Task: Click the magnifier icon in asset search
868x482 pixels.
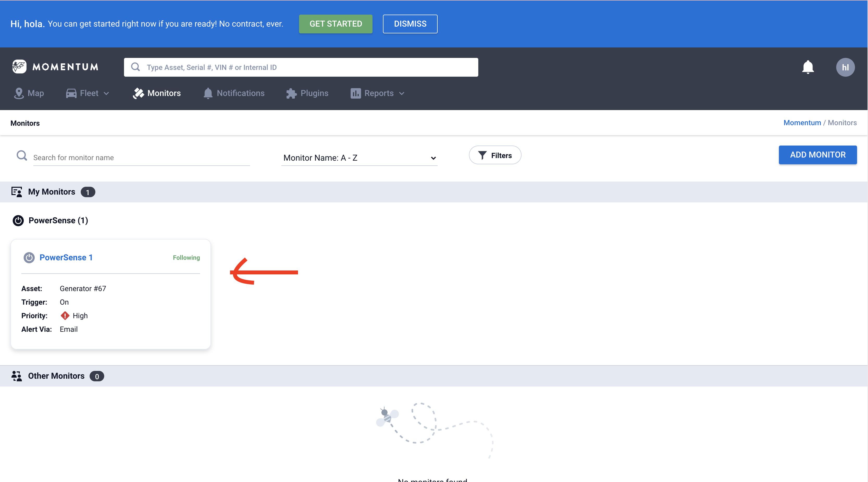Action: (x=135, y=67)
